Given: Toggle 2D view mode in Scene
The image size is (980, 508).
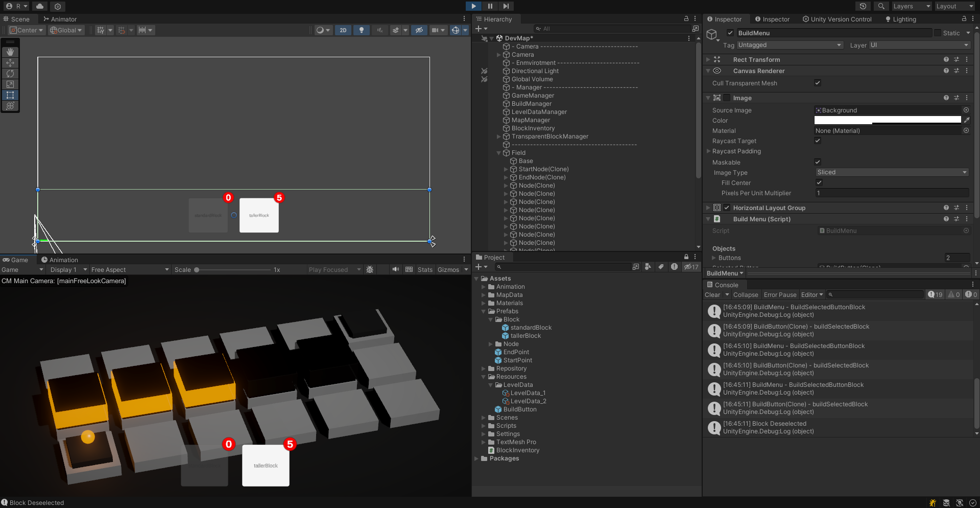Looking at the screenshot, I should pyautogui.click(x=343, y=30).
